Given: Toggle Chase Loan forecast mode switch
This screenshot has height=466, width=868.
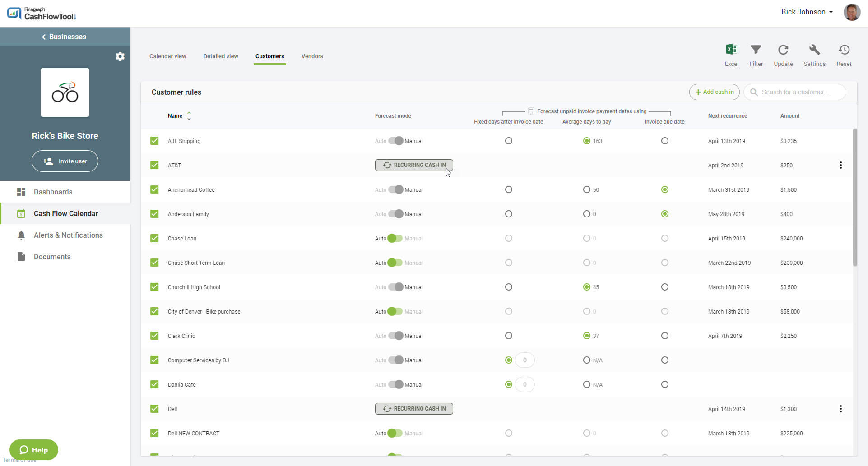Looking at the screenshot, I should (x=395, y=238).
